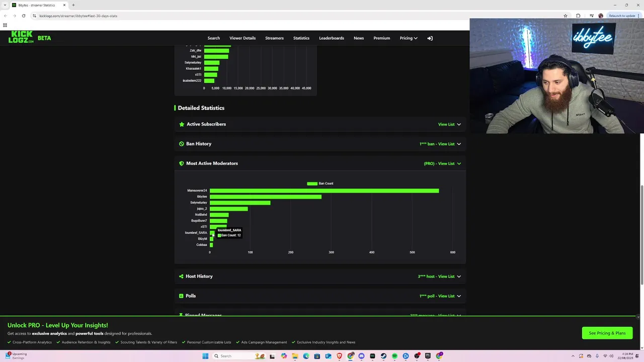Open the Pricing dropdown menu
Screen dimensions: 644x362
point(409,38)
